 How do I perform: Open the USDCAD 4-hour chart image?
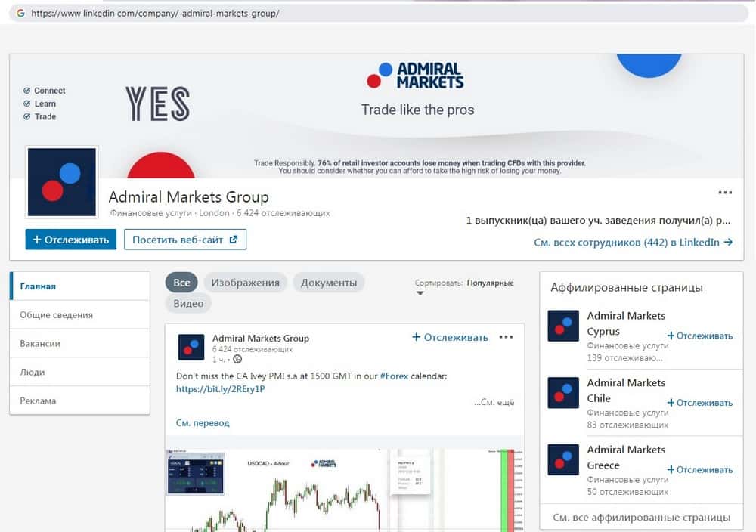(344, 490)
